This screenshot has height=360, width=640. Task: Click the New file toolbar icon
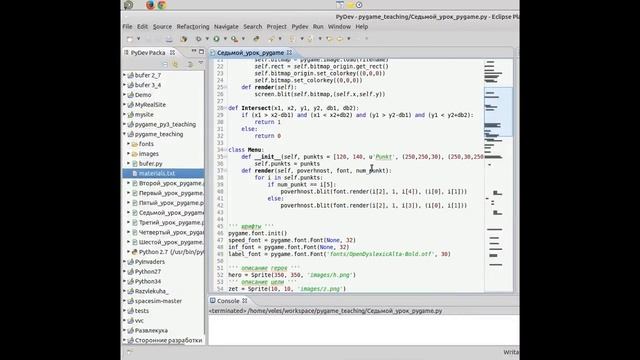(x=129, y=39)
